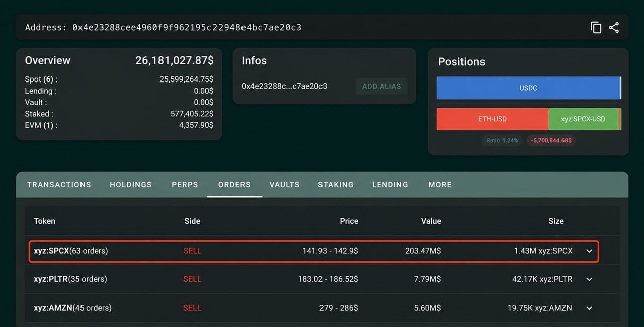Select the green xyz:SPCX-USD position bar
This screenshot has height=327, width=644.
point(583,119)
